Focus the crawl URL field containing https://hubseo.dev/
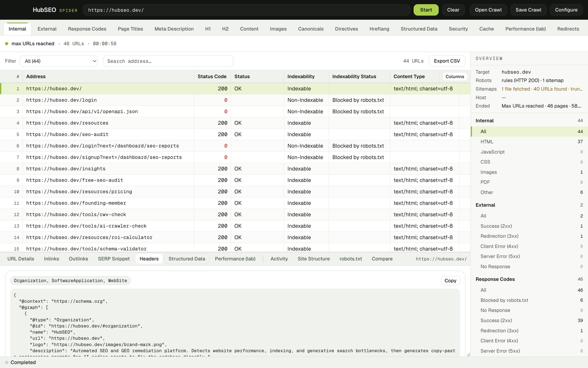 [246, 10]
